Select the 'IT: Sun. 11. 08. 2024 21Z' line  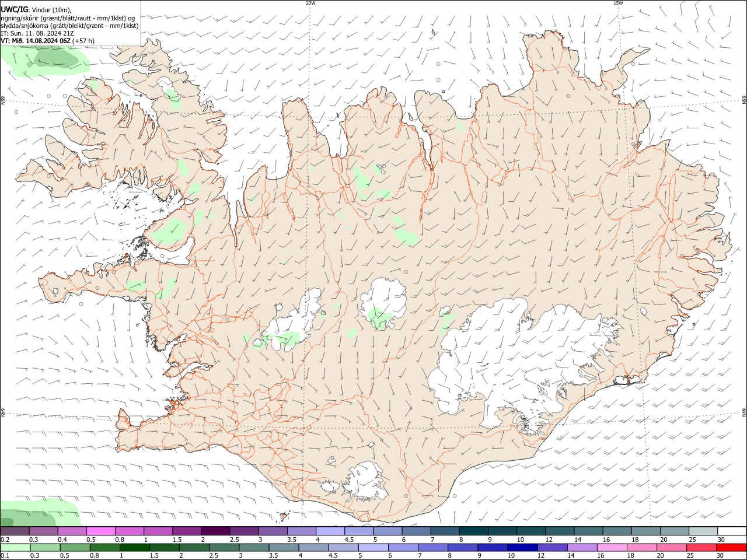click(37, 33)
